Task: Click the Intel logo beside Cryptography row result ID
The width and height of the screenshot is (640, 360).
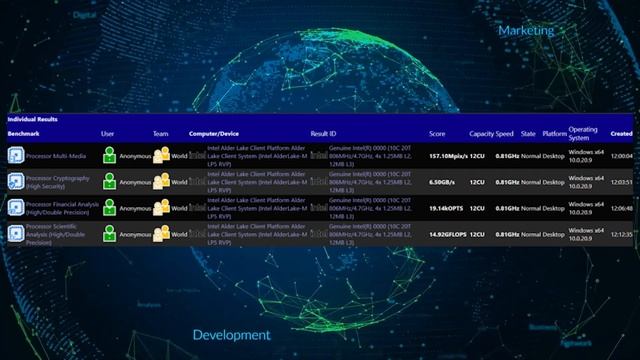Action: pyautogui.click(x=319, y=182)
